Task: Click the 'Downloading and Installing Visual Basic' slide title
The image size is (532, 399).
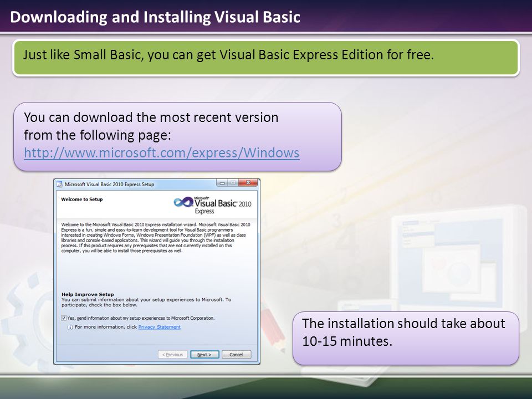Action: [155, 17]
